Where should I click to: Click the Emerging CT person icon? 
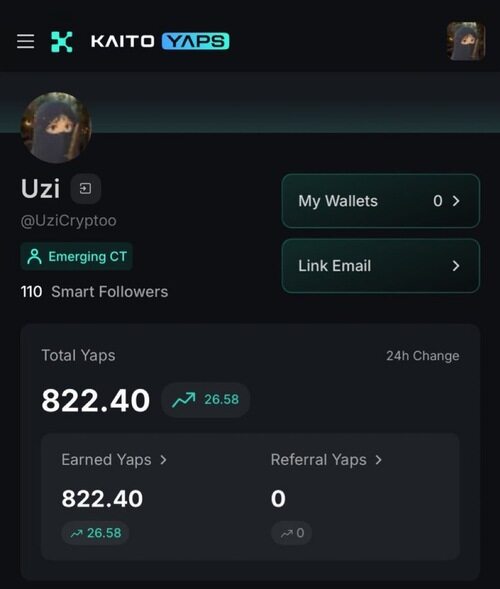35,256
